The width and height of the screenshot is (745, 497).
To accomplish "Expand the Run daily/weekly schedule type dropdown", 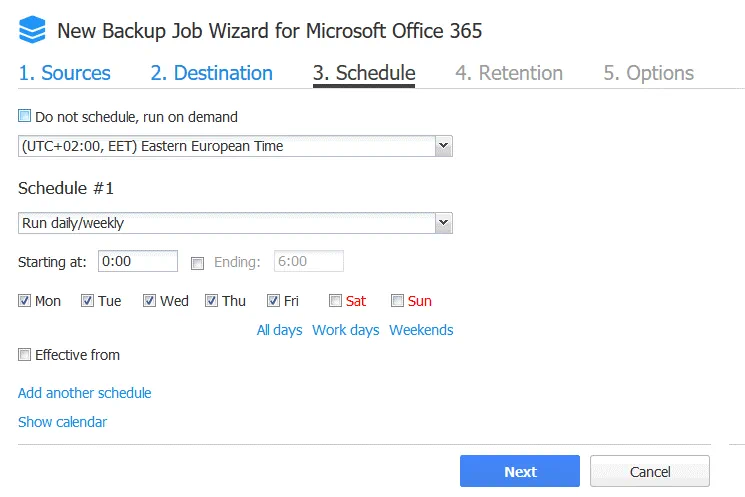I will pyautogui.click(x=235, y=223).
